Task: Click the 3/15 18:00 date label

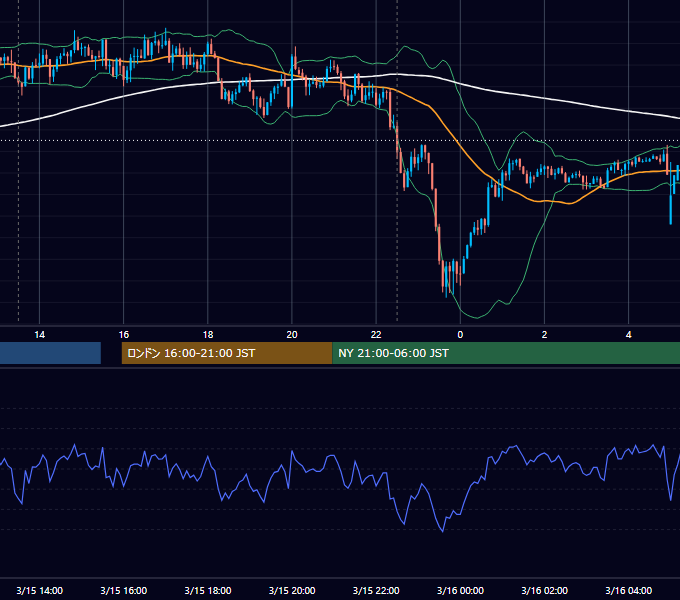Action: coord(208,590)
